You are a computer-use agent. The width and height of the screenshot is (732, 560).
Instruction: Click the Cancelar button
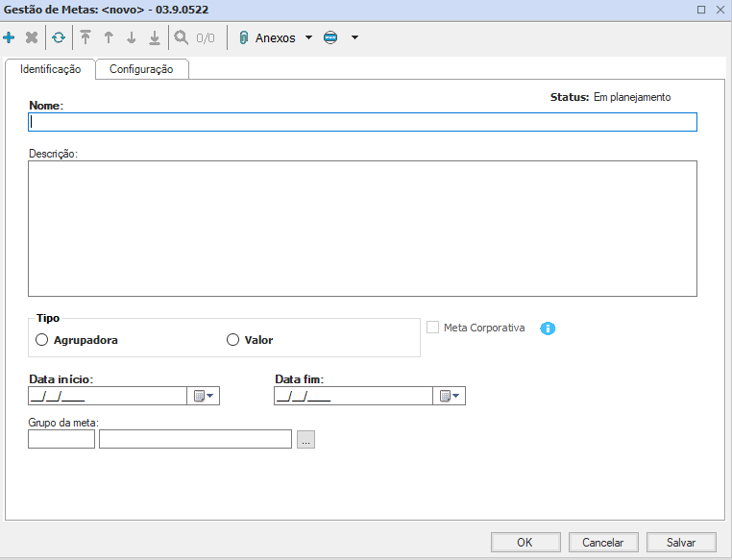(x=602, y=542)
